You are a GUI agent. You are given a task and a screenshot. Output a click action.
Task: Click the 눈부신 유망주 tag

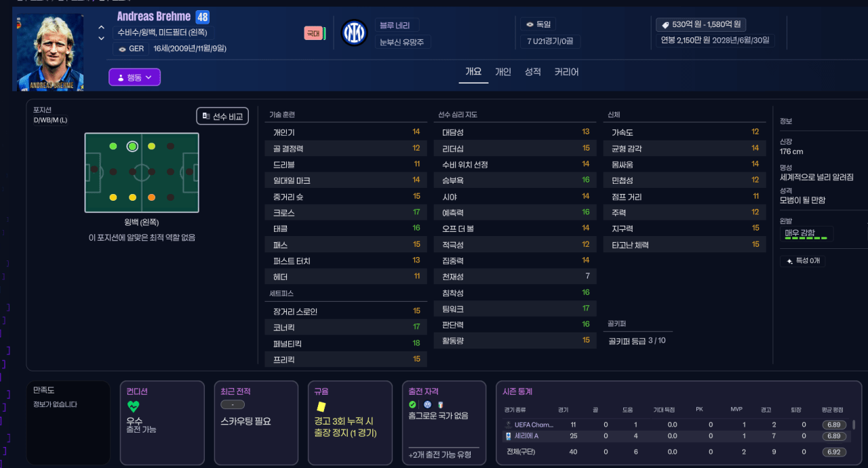tap(403, 42)
